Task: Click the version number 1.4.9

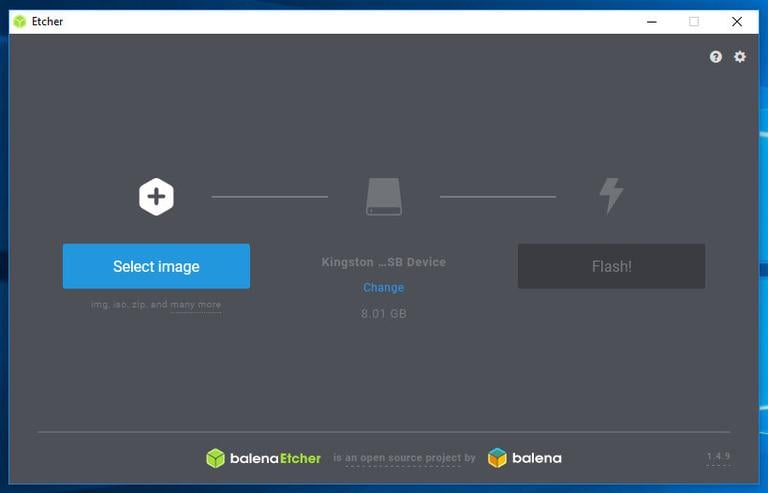Action: (x=718, y=457)
